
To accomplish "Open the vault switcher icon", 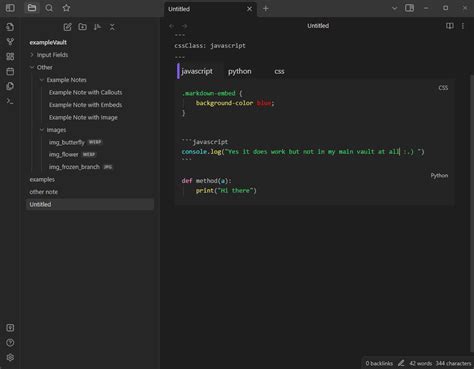I will click(x=10, y=328).
